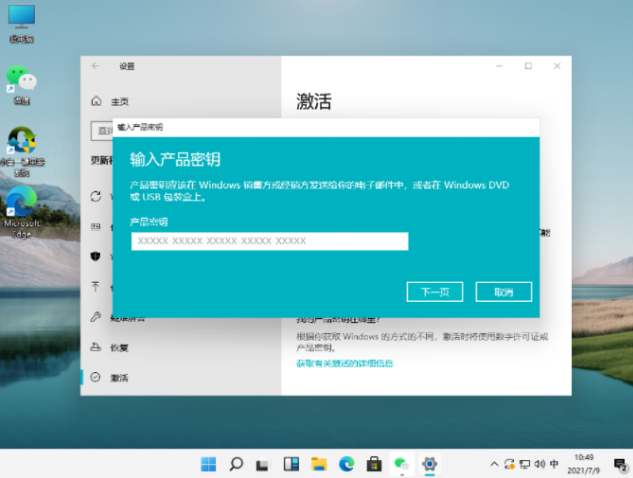This screenshot has height=478, width=633.
Task: Switch to WeChat on the taskbar
Action: click(x=402, y=464)
